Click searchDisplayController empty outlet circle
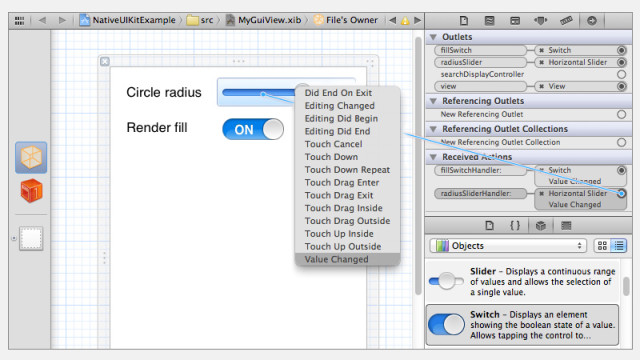The width and height of the screenshot is (640, 360). coord(621,74)
